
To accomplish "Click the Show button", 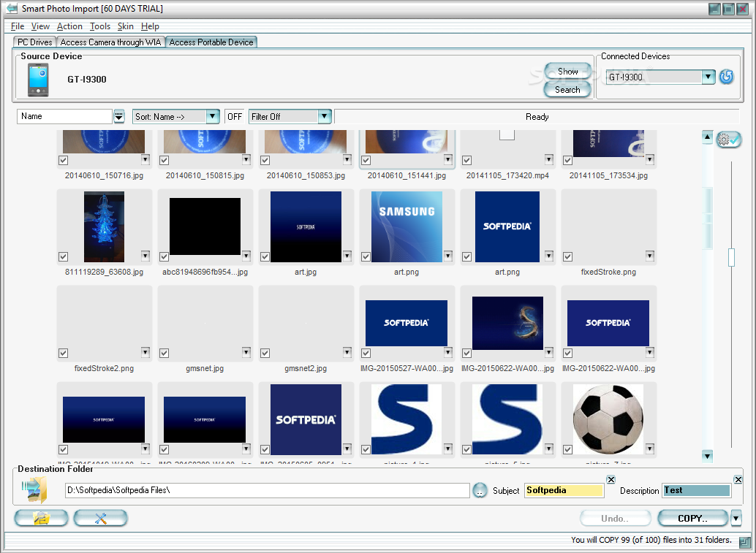I will pyautogui.click(x=568, y=72).
